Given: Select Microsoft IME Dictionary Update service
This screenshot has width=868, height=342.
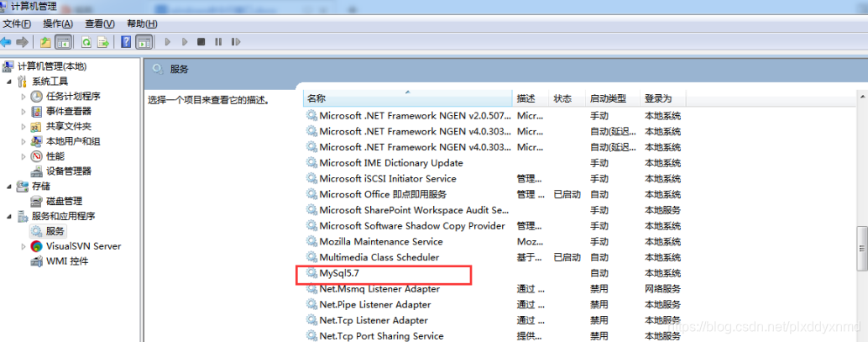Looking at the screenshot, I should 495,163.
